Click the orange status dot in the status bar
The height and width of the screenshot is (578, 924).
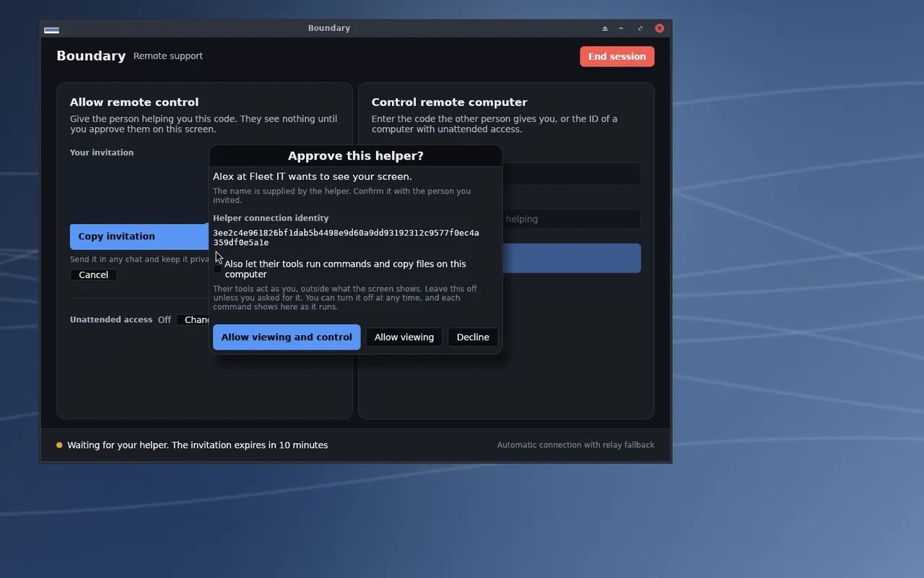click(59, 445)
